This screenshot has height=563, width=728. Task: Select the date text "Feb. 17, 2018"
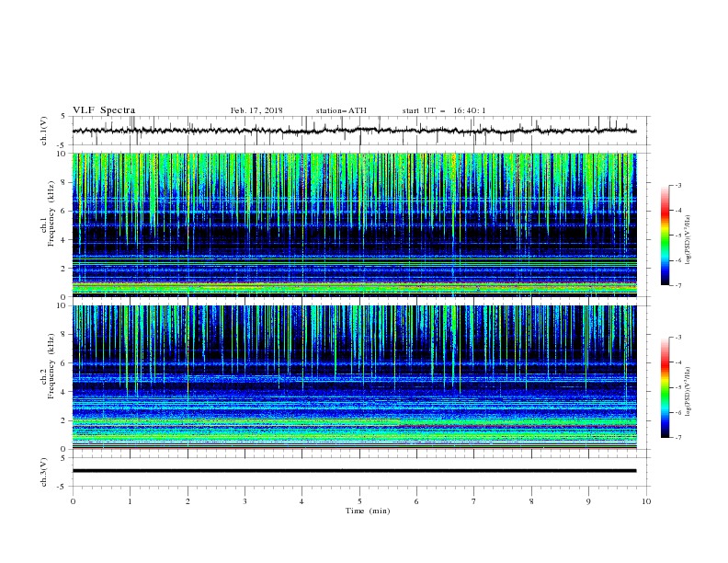[x=256, y=110]
